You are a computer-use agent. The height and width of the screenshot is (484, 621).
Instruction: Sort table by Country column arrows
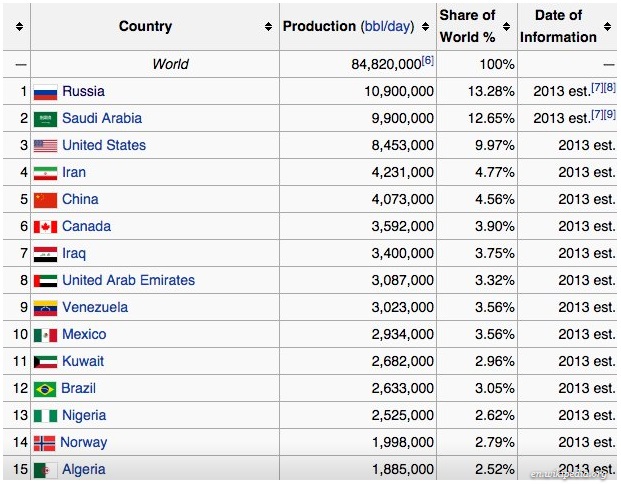pos(268,27)
